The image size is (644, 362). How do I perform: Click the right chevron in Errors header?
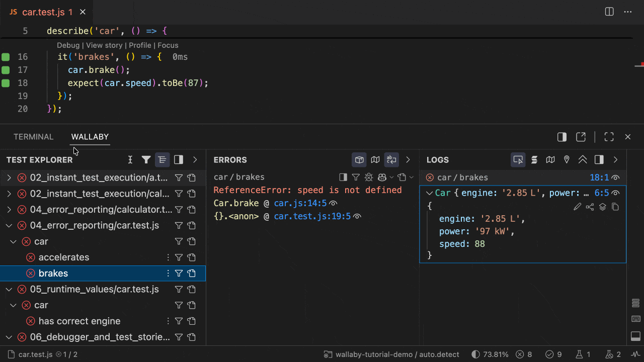(x=408, y=160)
